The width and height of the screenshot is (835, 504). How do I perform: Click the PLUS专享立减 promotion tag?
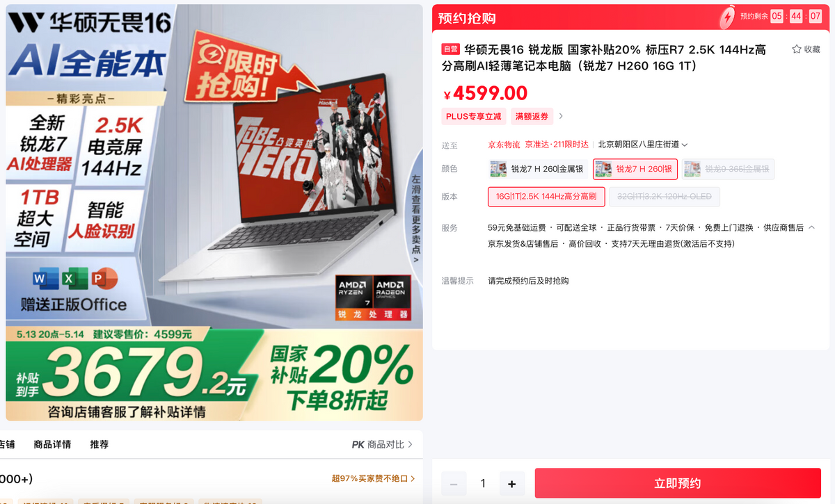pyautogui.click(x=474, y=116)
